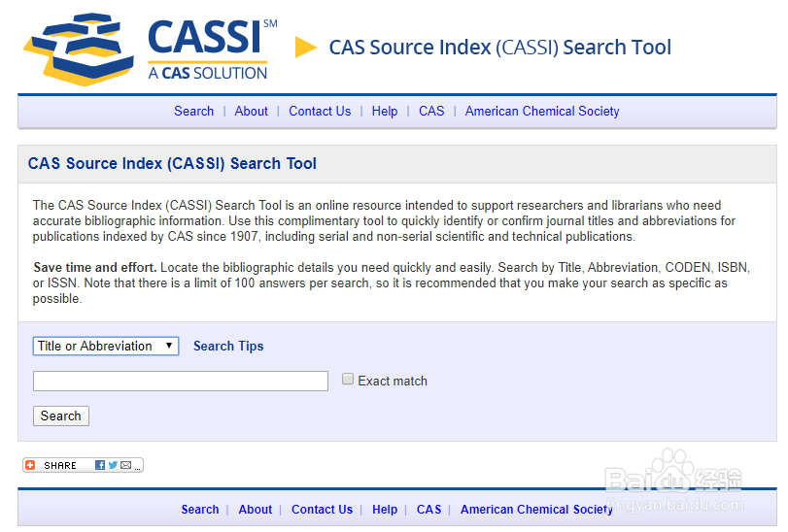Open American Chemical Society top link
The height and width of the screenshot is (532, 788).
tap(542, 111)
